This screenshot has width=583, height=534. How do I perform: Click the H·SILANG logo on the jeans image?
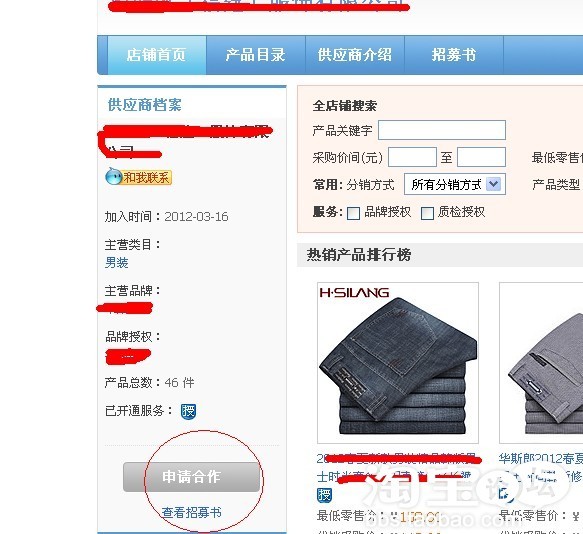tap(354, 293)
